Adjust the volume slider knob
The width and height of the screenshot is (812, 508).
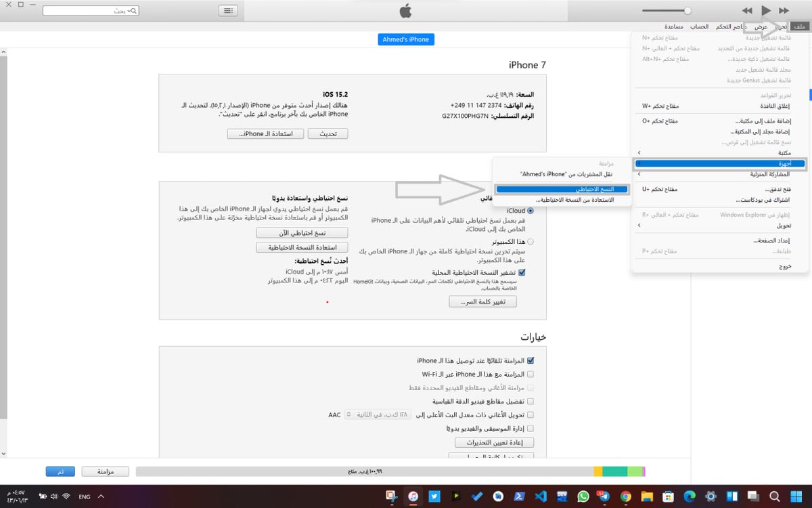pyautogui.click(x=687, y=11)
